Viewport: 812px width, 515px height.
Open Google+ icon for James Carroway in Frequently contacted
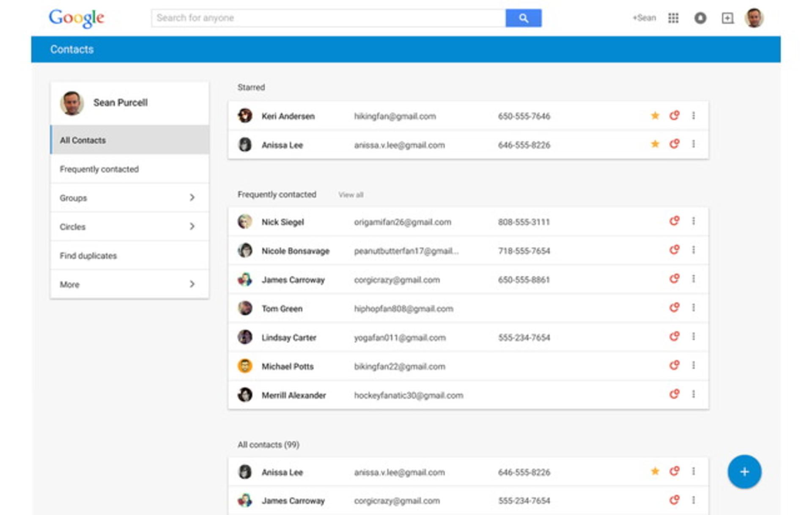(x=675, y=278)
